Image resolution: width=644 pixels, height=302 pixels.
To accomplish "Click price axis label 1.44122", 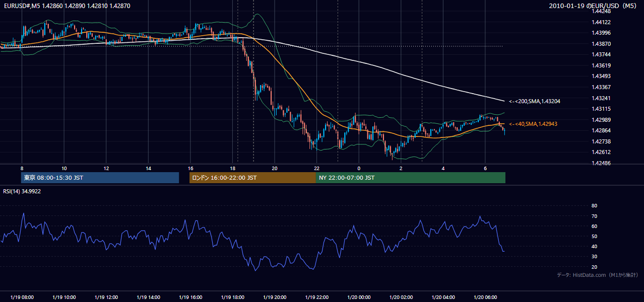I will pyautogui.click(x=602, y=22).
